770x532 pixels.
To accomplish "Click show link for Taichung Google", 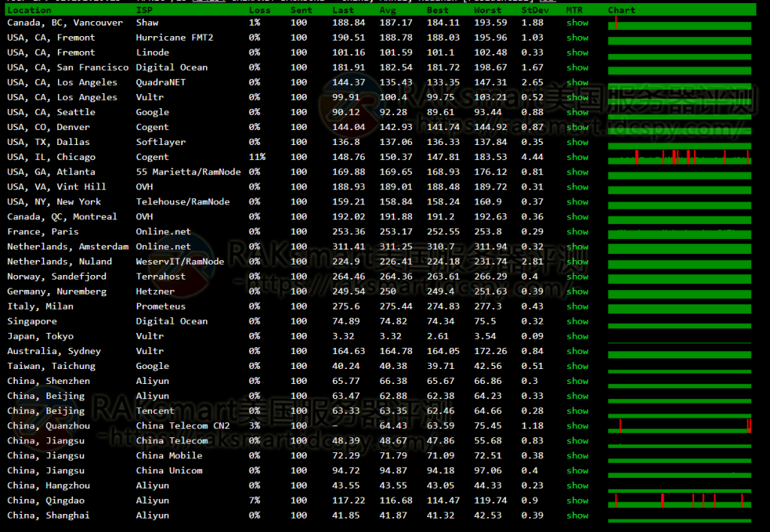I will [577, 366].
